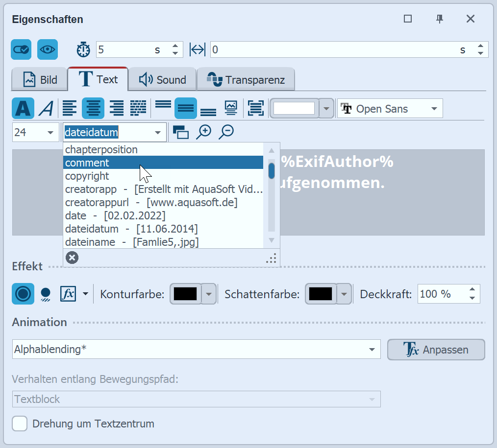This screenshot has width=497, height=448.
Task: Click the Deckkraft 100 % input field
Action: [441, 294]
